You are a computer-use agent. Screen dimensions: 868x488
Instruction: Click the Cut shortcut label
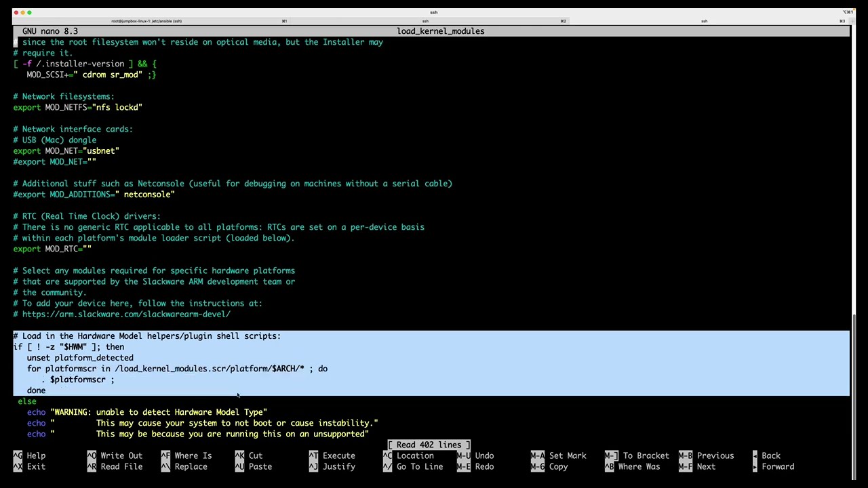click(x=256, y=455)
